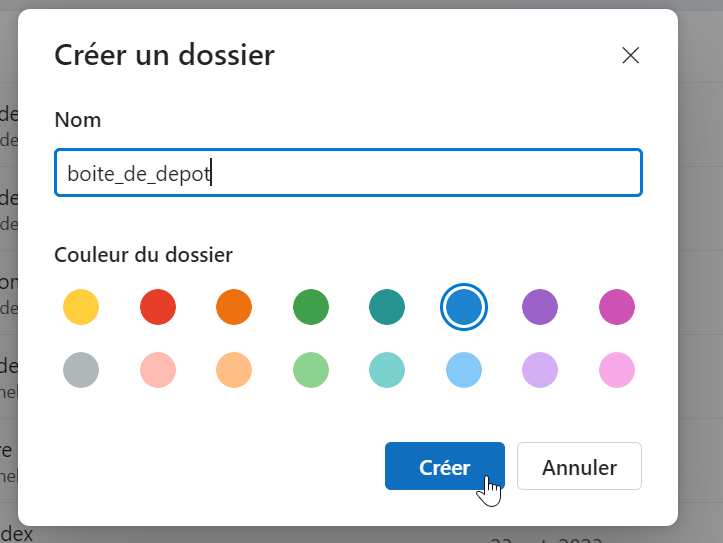Choose the purple folder color

tap(540, 307)
